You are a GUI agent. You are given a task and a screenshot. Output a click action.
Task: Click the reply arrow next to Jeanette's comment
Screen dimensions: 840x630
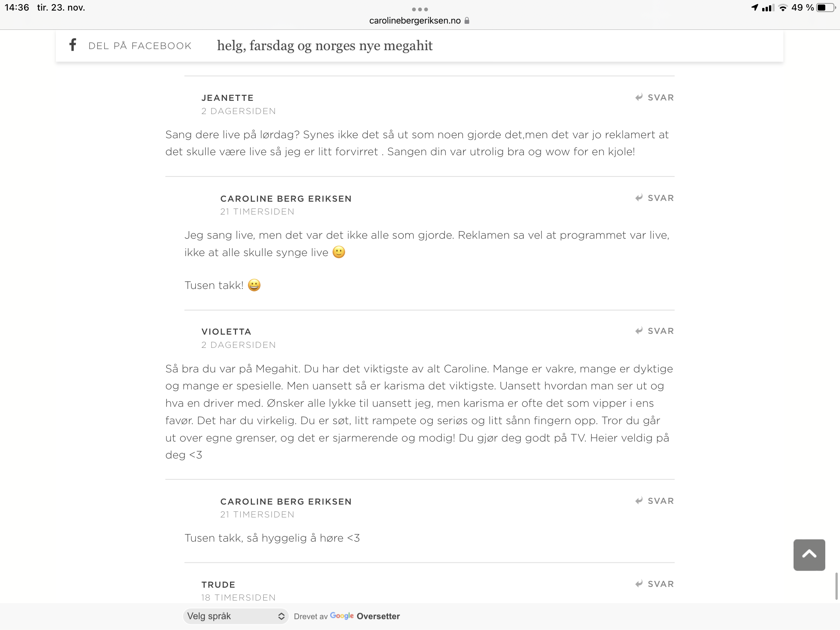coord(639,97)
